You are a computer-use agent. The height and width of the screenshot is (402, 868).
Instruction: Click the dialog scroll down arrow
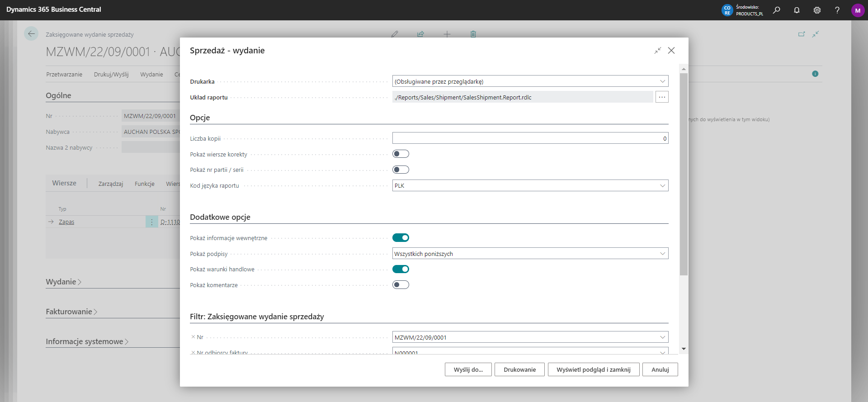[684, 349]
